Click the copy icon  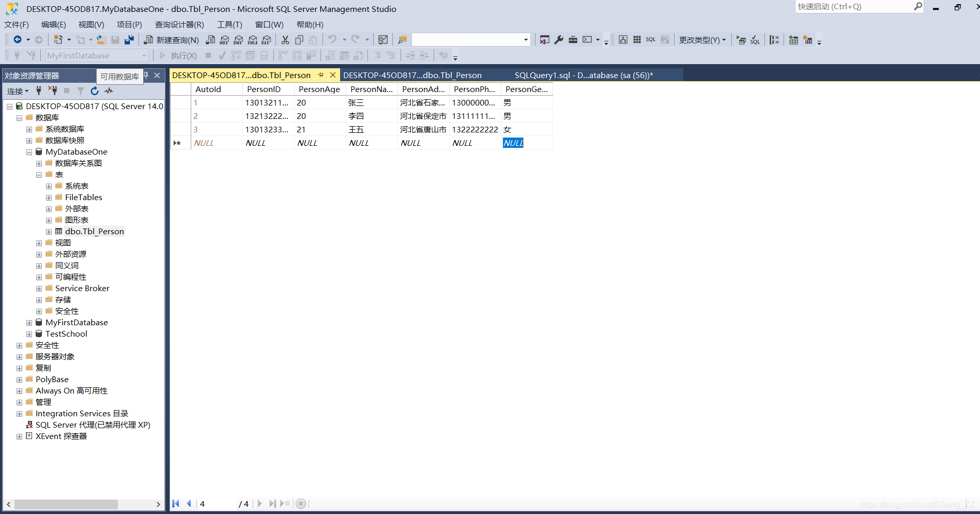[299, 40]
